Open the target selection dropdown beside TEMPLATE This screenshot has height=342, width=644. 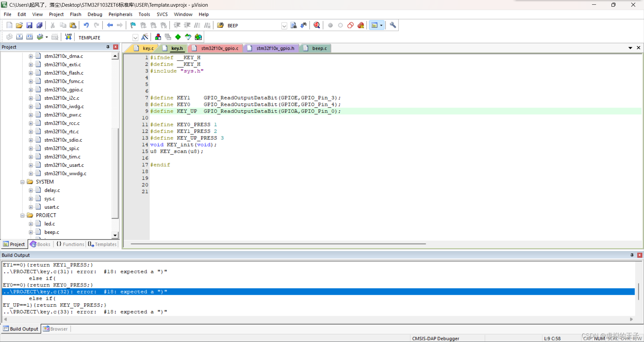(135, 37)
